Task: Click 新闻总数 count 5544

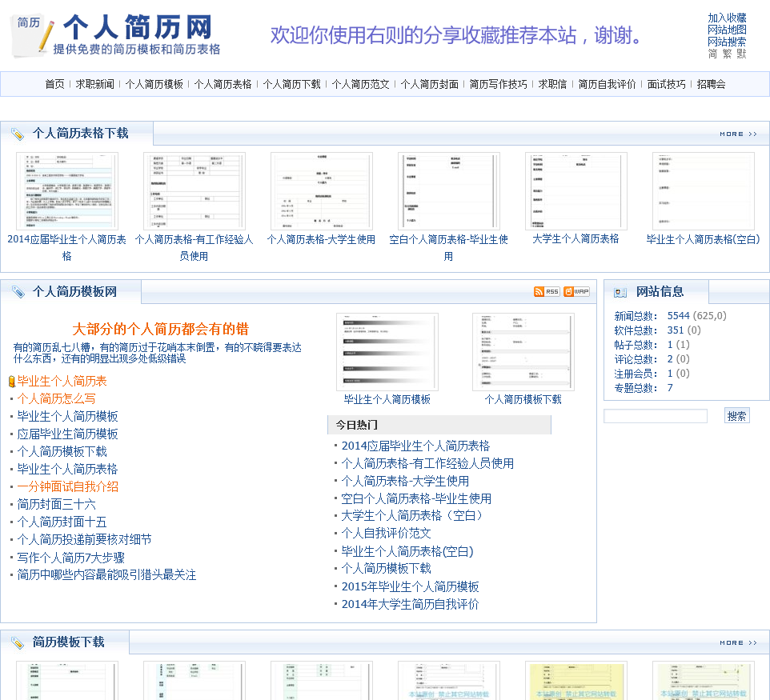Action: 678,316
